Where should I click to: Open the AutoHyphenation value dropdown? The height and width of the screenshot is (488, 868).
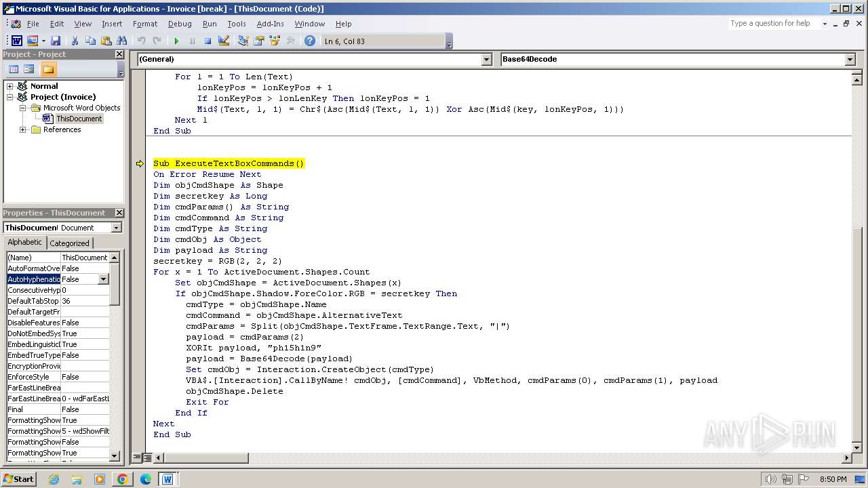click(103, 279)
